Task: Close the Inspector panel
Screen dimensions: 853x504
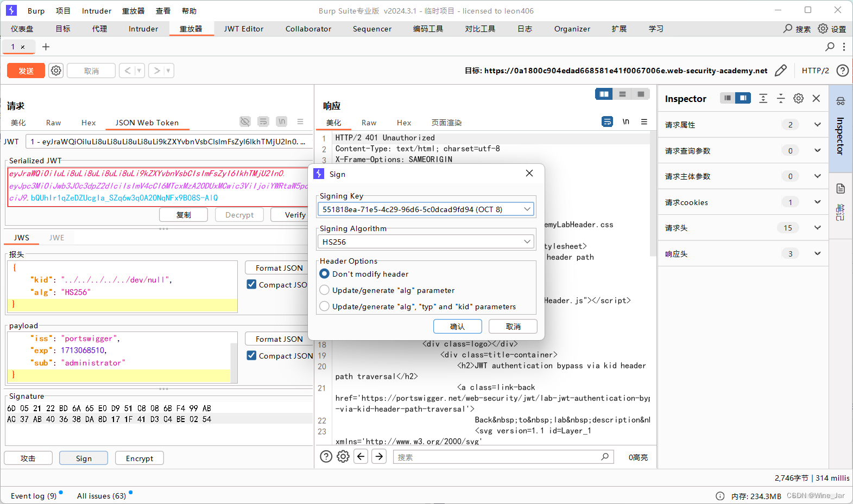Action: (816, 98)
